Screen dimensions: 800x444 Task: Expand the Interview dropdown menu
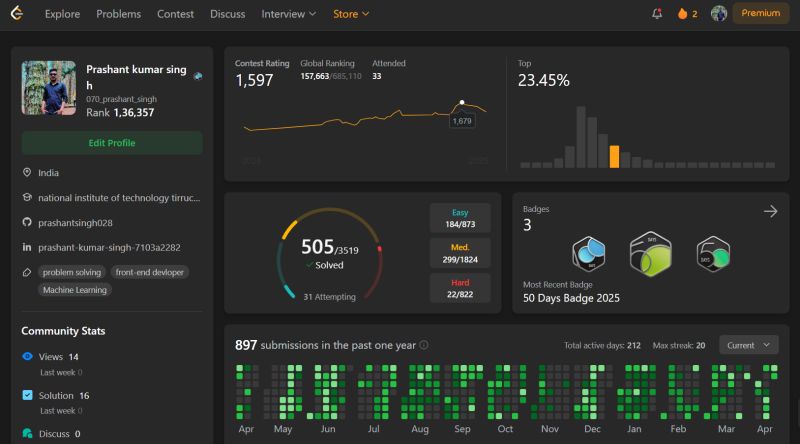(x=289, y=14)
